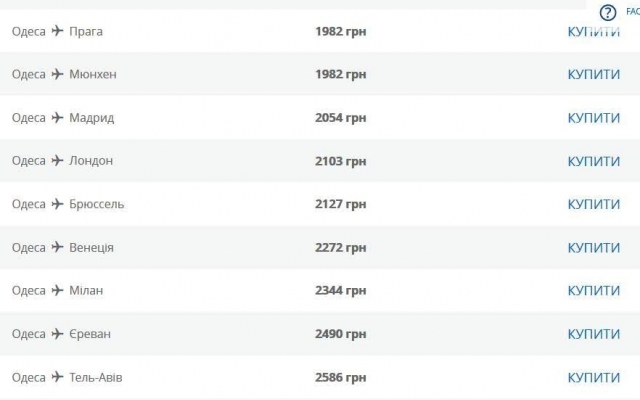Click airplane icon in Одеса–Прага row
This screenshot has width=640, height=400.
pos(58,31)
